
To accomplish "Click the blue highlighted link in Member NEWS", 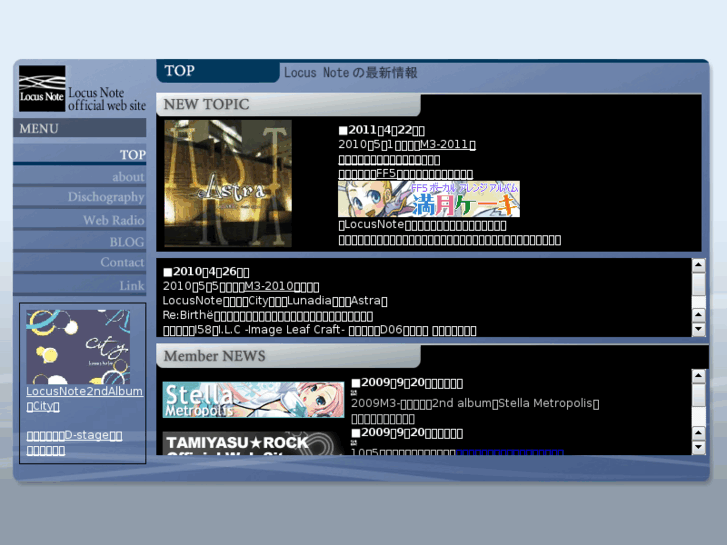I will click(510, 452).
